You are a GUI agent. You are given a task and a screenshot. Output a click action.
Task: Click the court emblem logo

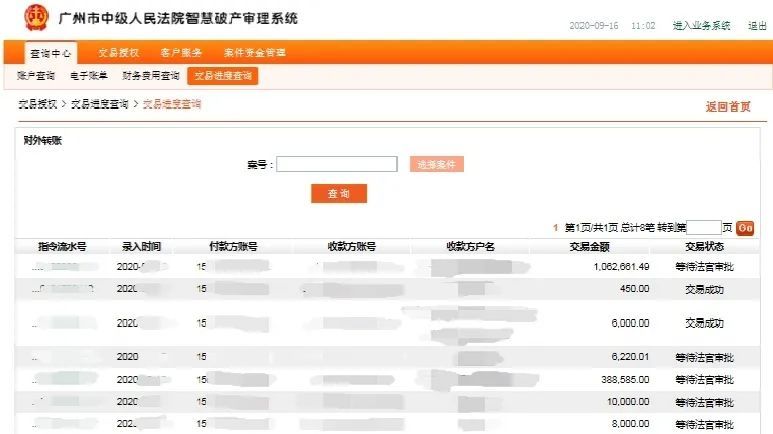36,17
